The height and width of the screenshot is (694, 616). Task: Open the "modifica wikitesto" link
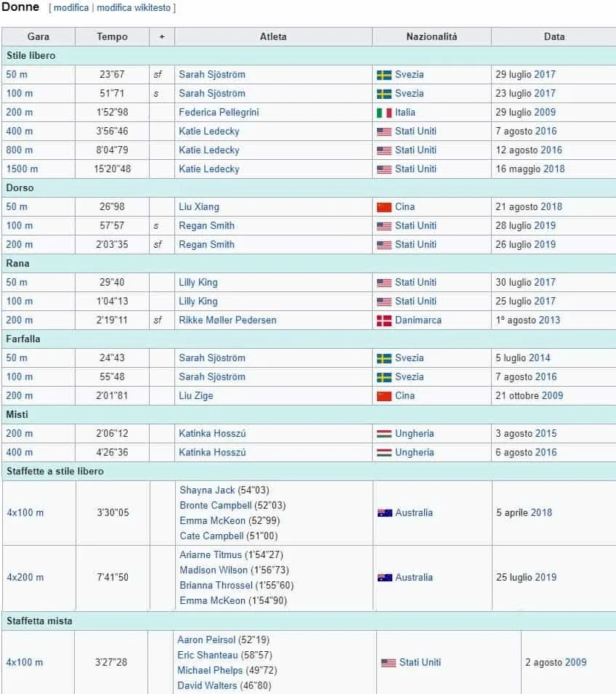click(134, 8)
